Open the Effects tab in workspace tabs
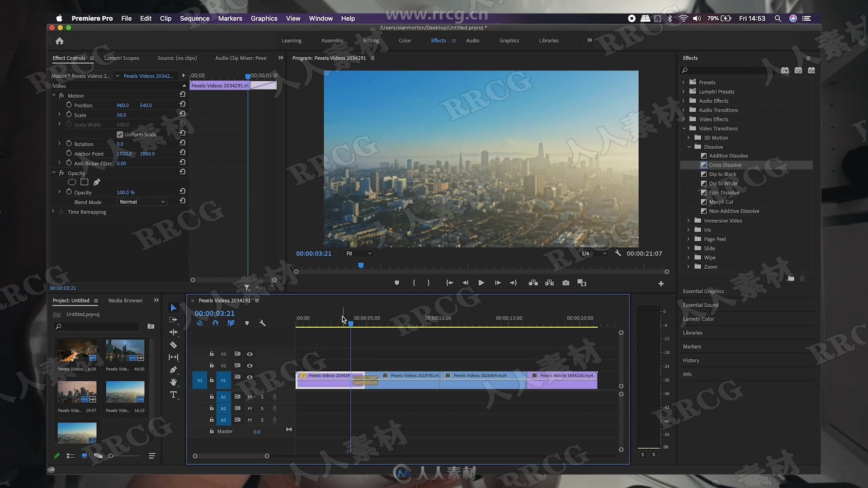The height and width of the screenshot is (488, 868). coord(438,41)
